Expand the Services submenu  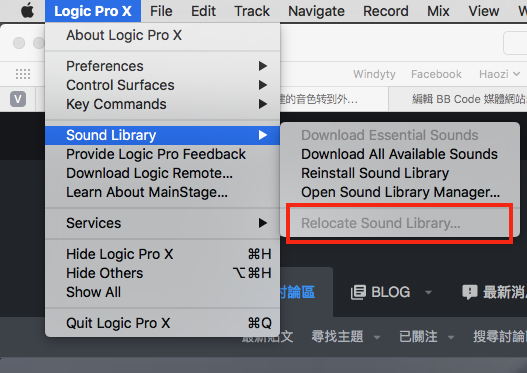(162, 223)
